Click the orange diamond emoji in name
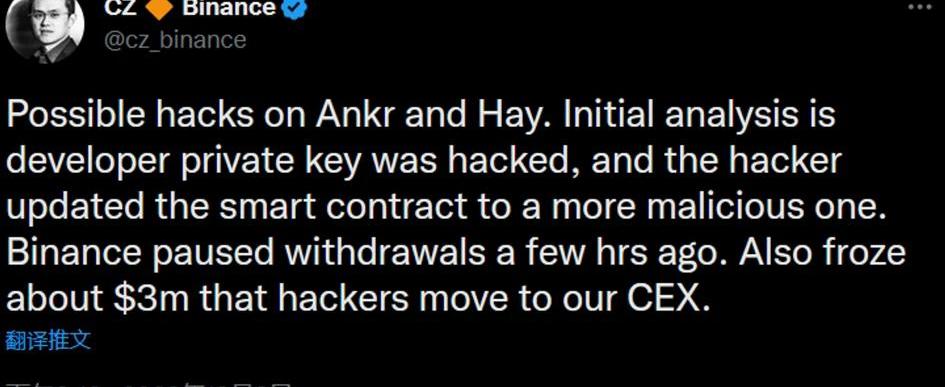945x387 pixels. pyautogui.click(x=159, y=8)
